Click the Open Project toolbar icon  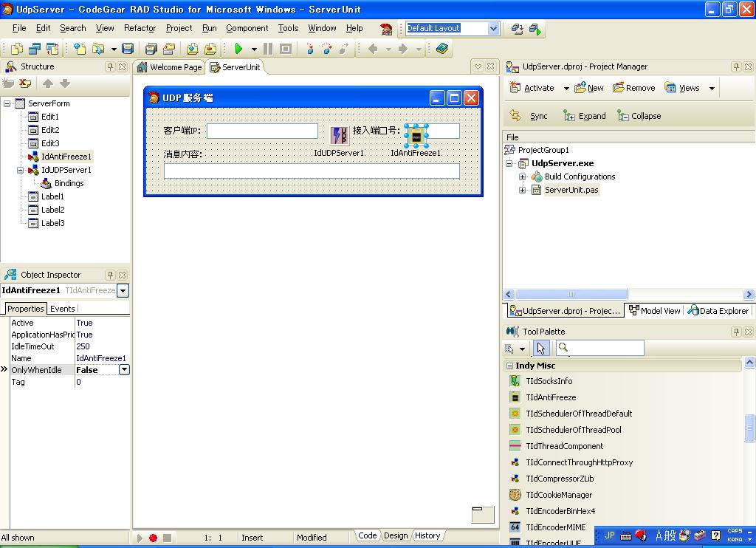click(x=169, y=49)
